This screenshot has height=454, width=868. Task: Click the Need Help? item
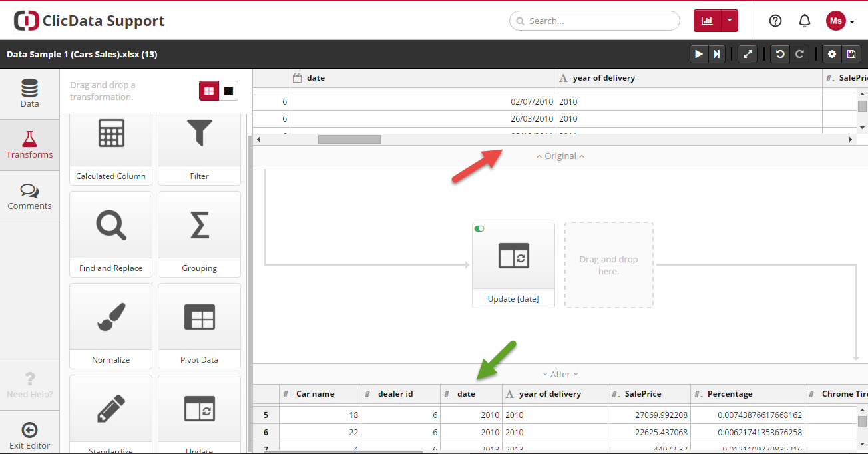29,385
